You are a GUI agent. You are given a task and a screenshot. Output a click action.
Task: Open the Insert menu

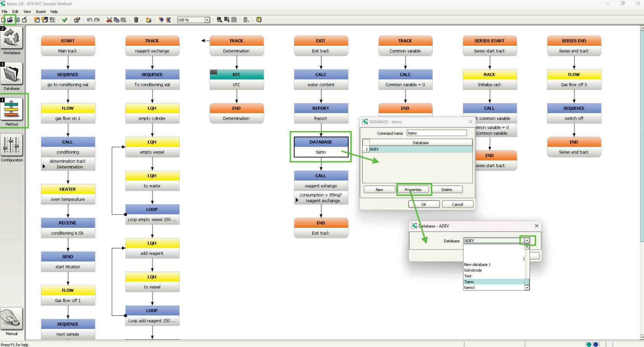pyautogui.click(x=41, y=12)
